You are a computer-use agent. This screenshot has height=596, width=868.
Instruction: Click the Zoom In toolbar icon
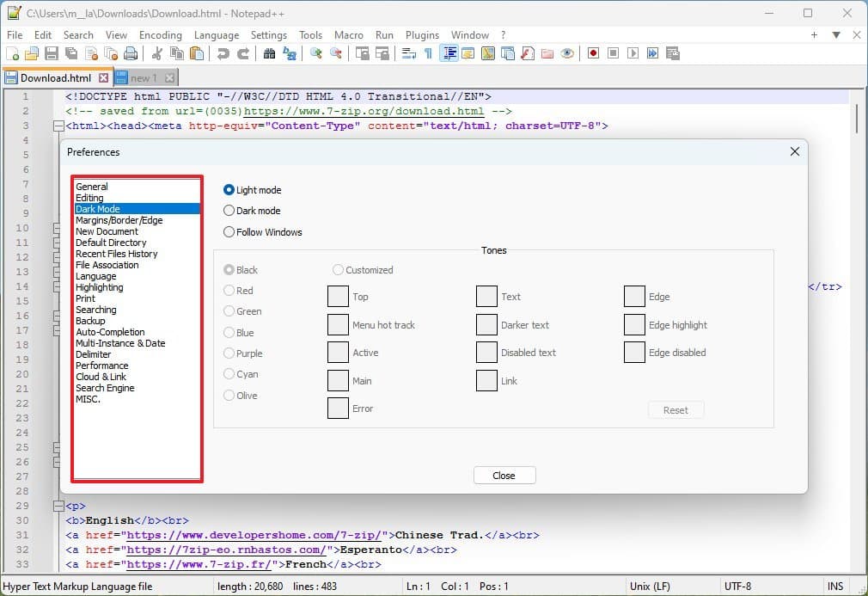pos(316,53)
